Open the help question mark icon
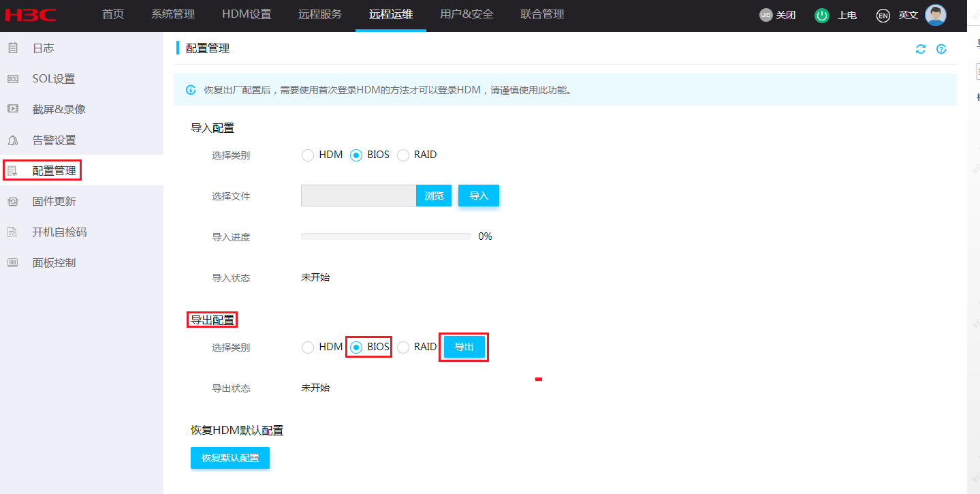Image resolution: width=980 pixels, height=494 pixels. (941, 49)
